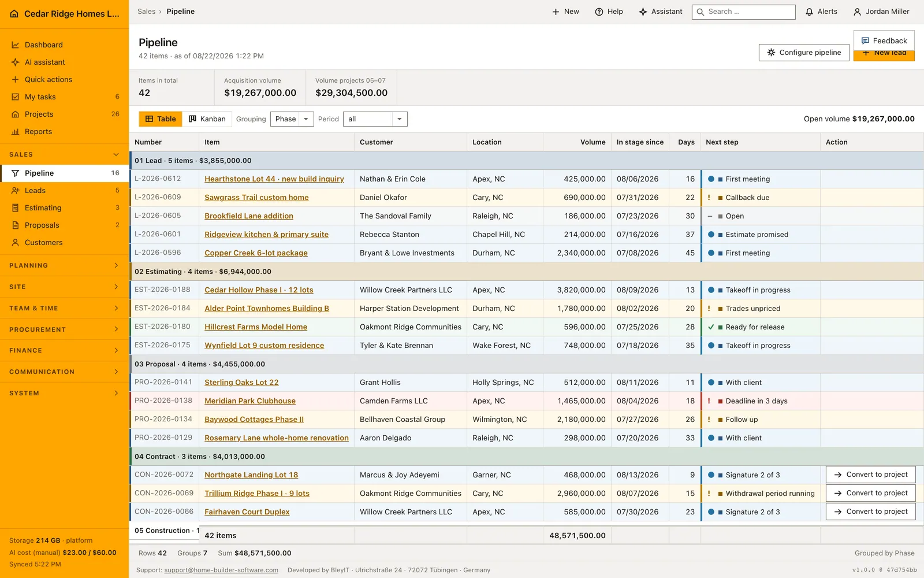Click the Dashboard chart icon in sidebar
The width and height of the screenshot is (924, 578).
coord(16,45)
